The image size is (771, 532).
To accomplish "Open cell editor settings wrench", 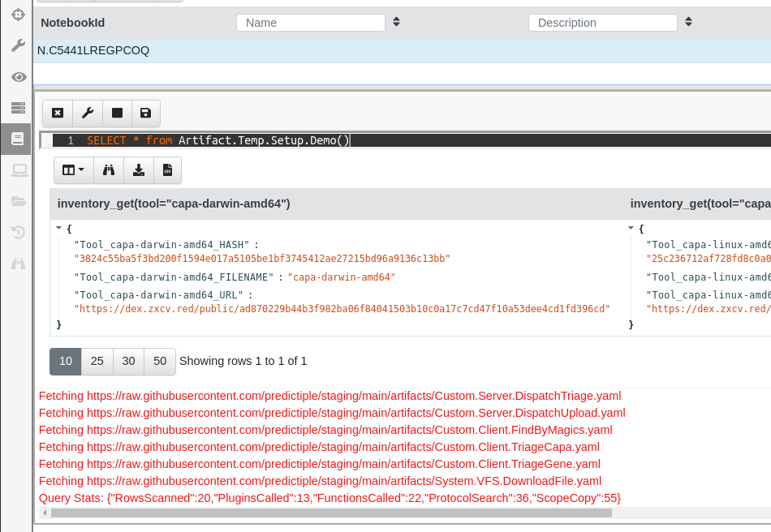I will click(x=88, y=114).
